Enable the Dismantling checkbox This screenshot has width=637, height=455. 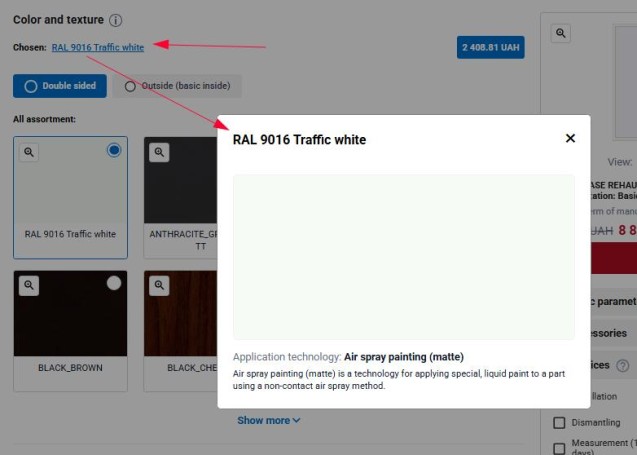point(560,423)
